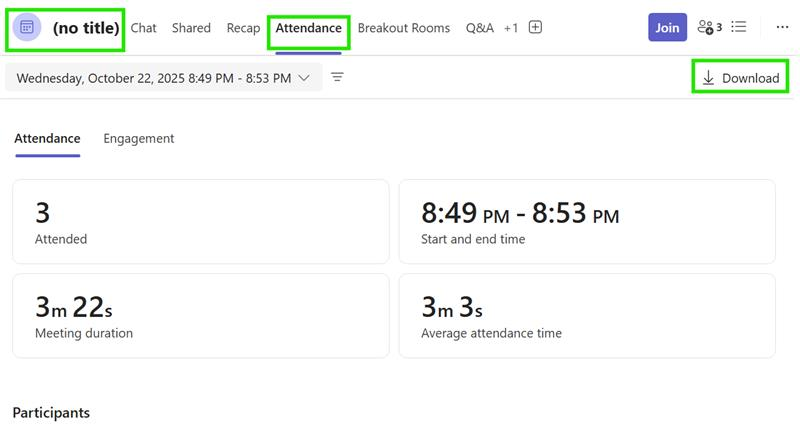Click the meeting calendar avatar icon

coord(27,28)
